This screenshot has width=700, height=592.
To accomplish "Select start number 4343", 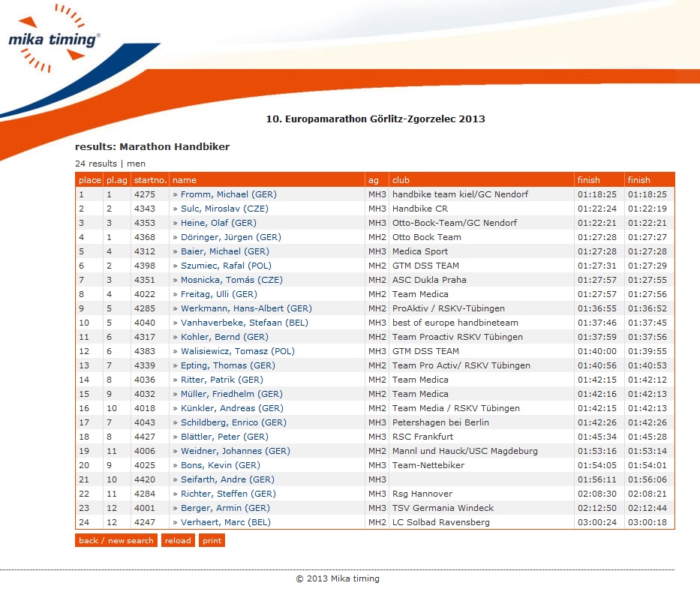I will pyautogui.click(x=145, y=209).
